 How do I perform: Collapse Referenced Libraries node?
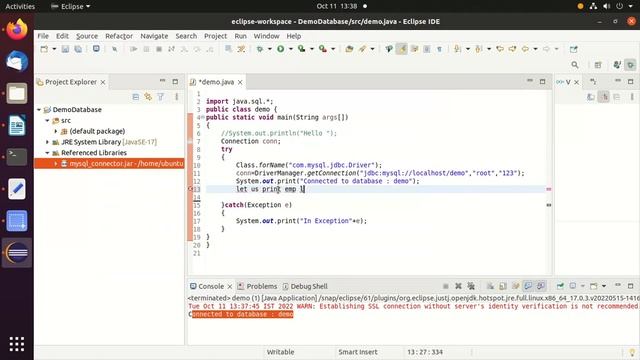[47, 153]
